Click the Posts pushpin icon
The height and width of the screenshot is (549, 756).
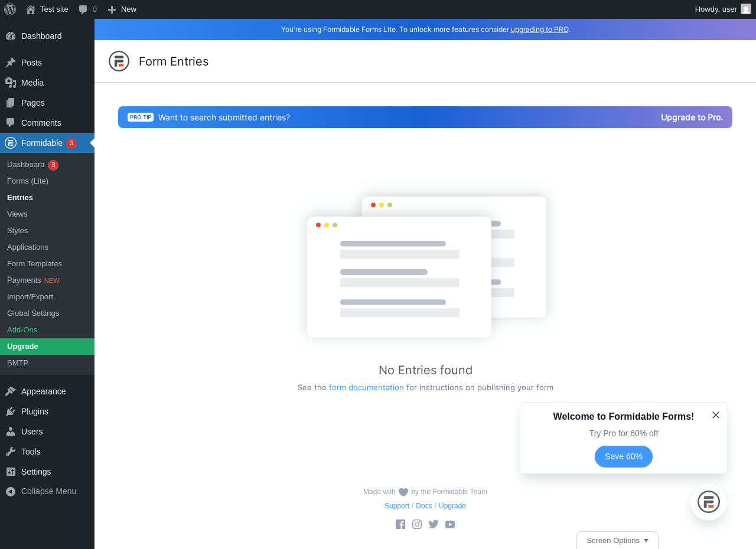11,63
